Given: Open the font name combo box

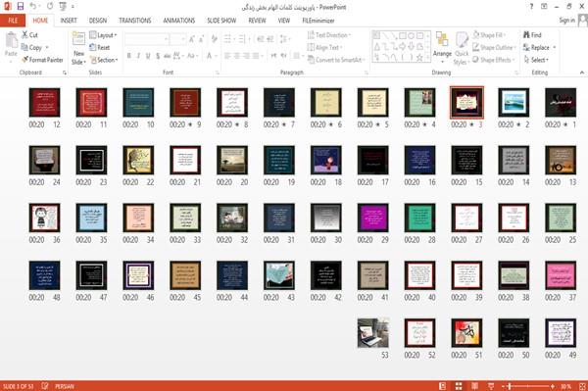Looking at the screenshot, I should pyautogui.click(x=146, y=39).
